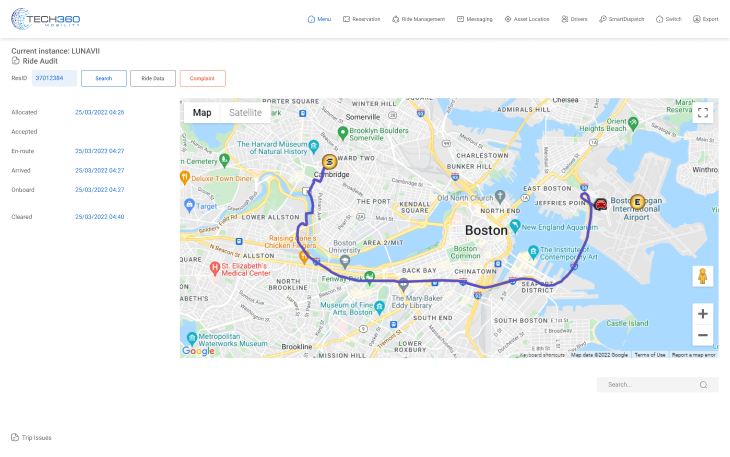Click the ResID input field
This screenshot has height=457, width=730.
point(54,78)
